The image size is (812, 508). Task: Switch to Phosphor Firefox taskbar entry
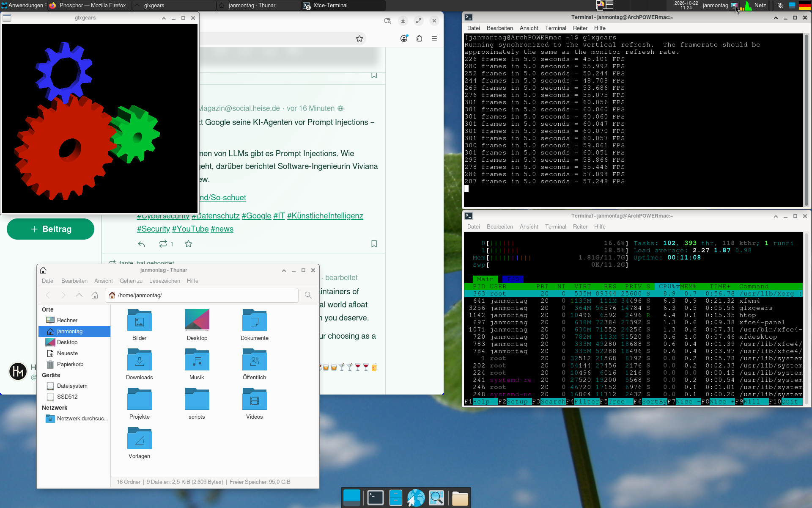[x=89, y=6]
